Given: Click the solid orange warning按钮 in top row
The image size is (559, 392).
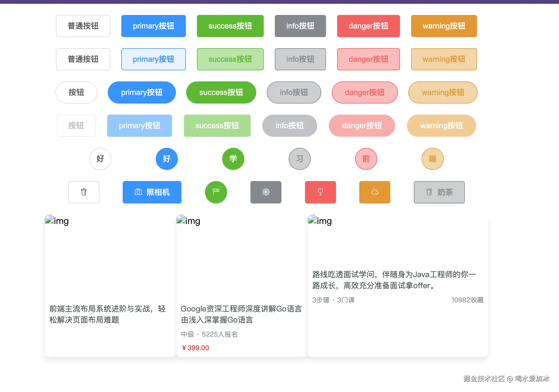Looking at the screenshot, I should point(444,26).
